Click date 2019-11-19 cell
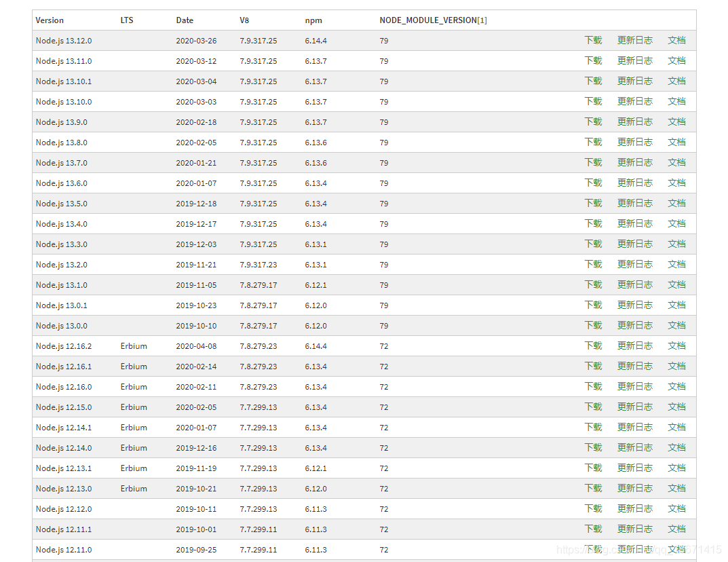The width and height of the screenshot is (728, 562). coord(196,468)
